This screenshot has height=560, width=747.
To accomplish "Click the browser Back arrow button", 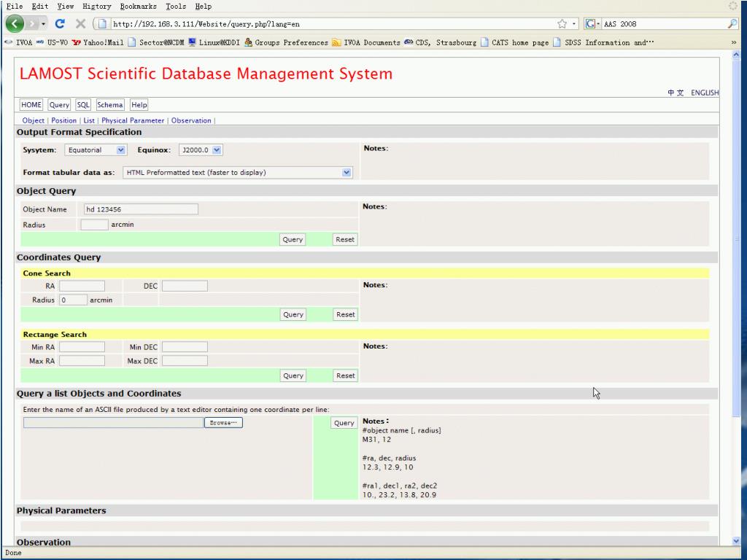I will 15,23.
